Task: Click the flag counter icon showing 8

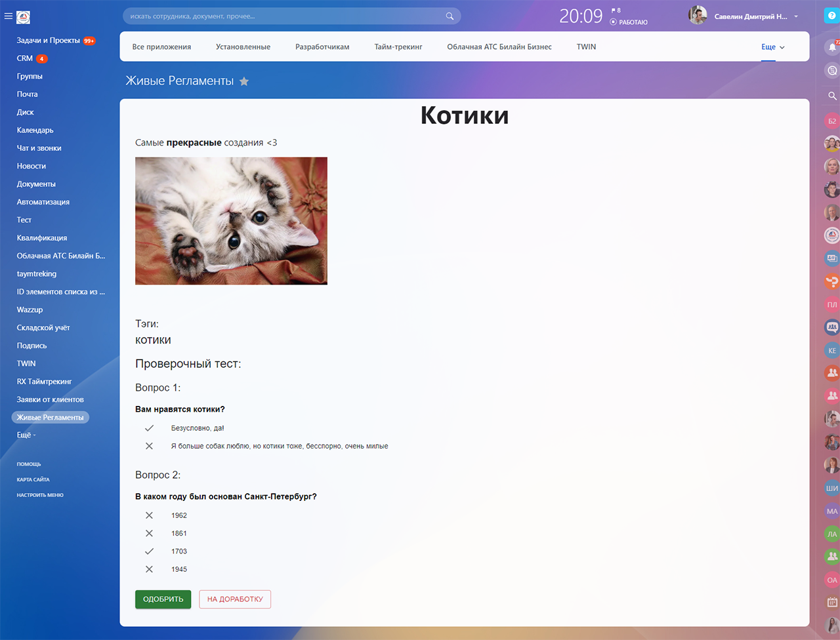Action: pos(616,10)
